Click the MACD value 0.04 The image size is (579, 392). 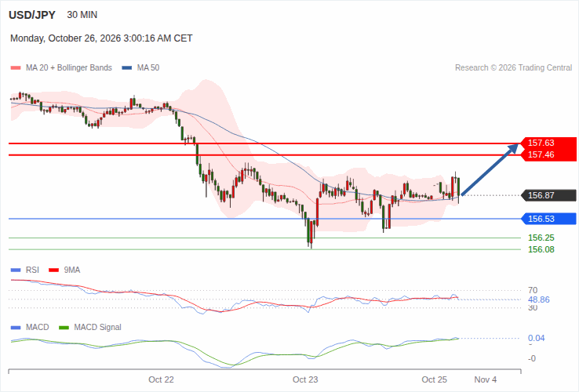click(x=536, y=338)
